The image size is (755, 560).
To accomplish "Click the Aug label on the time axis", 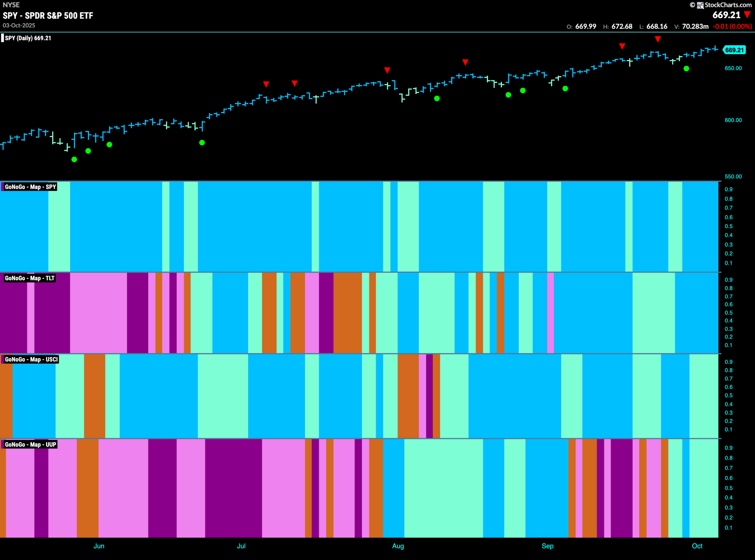I will click(x=398, y=546).
